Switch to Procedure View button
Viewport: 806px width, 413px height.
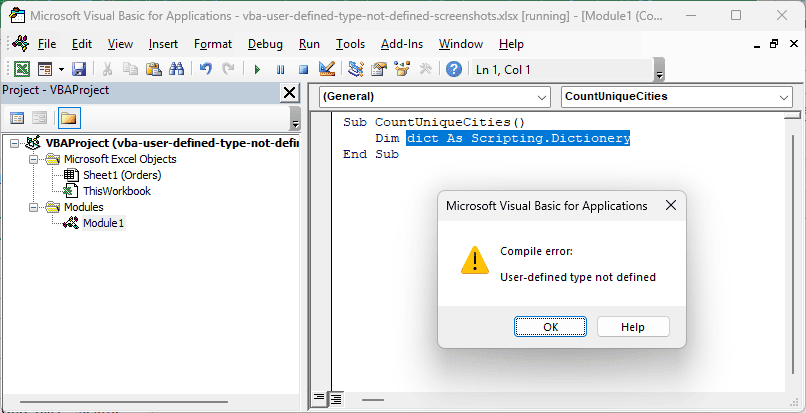click(x=319, y=399)
